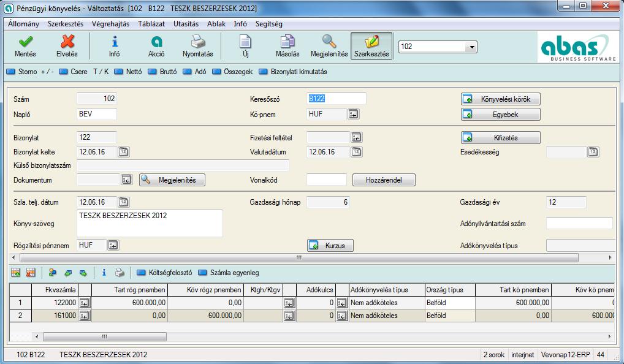Open Bizonylati kimutatás

click(x=293, y=72)
